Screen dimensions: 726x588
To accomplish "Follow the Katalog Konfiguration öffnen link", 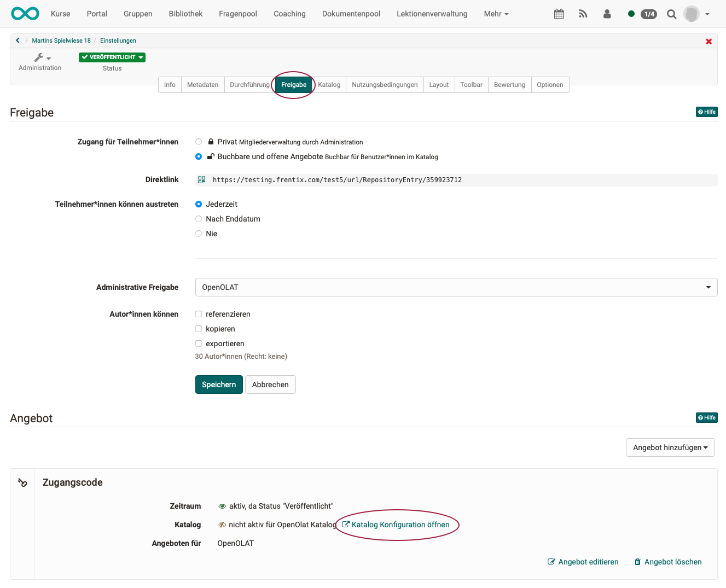I will coord(400,525).
